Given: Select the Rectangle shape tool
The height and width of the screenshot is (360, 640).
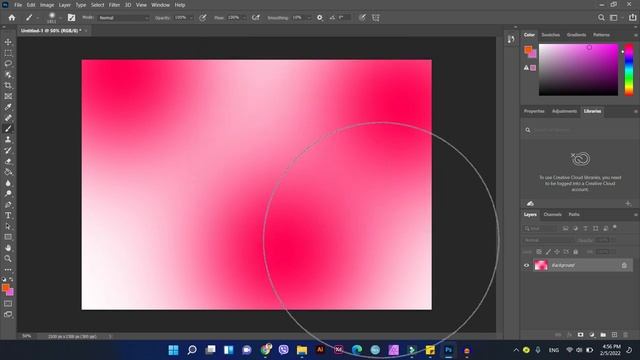Looking at the screenshot, I should tap(8, 237).
